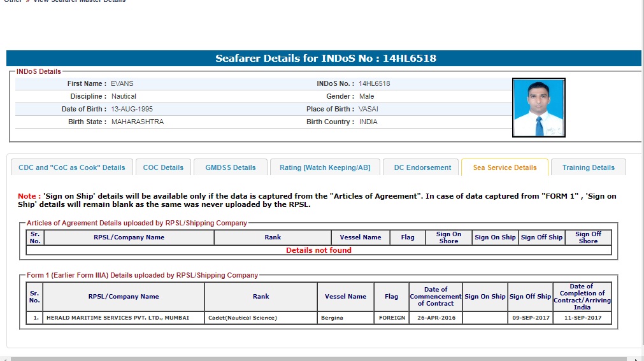Image resolution: width=644 pixels, height=361 pixels.
Task: Go to the DC Endorsement tab
Action: (422, 167)
